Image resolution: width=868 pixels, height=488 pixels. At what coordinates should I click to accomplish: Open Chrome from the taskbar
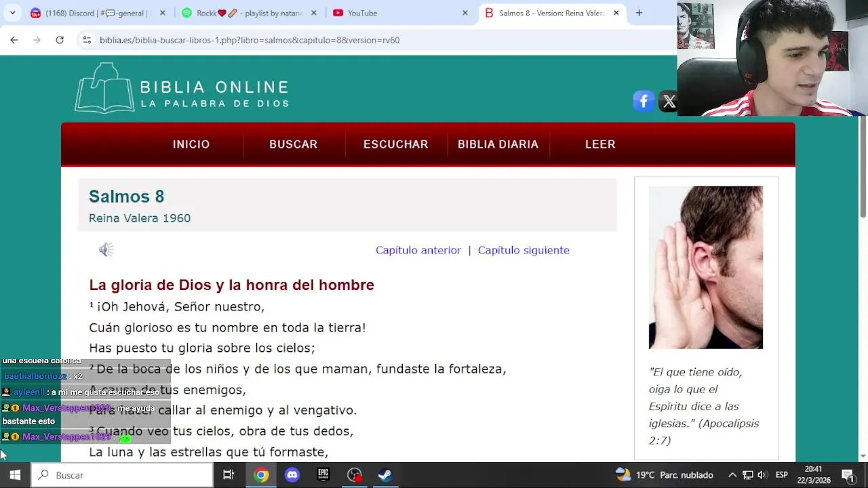pos(261,475)
